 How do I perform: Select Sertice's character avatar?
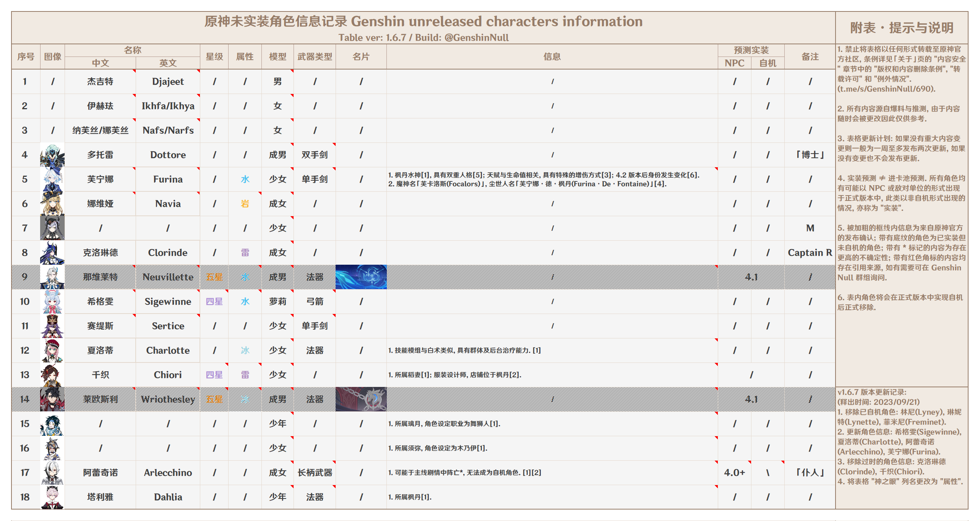(x=53, y=326)
